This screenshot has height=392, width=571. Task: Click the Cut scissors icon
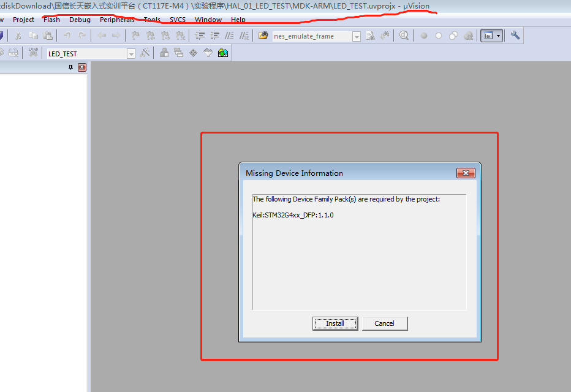click(x=18, y=36)
